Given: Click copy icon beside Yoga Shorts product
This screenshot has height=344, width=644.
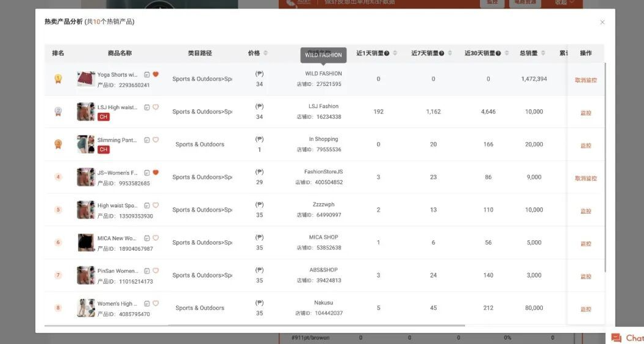Looking at the screenshot, I should point(147,74).
